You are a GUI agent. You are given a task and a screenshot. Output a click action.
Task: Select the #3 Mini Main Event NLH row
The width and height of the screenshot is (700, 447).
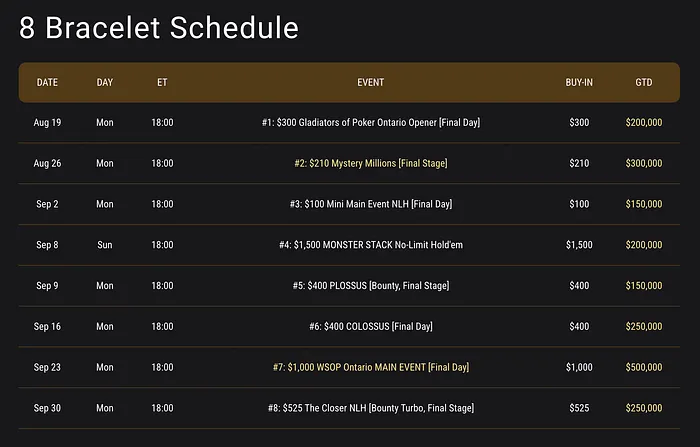tap(370, 204)
